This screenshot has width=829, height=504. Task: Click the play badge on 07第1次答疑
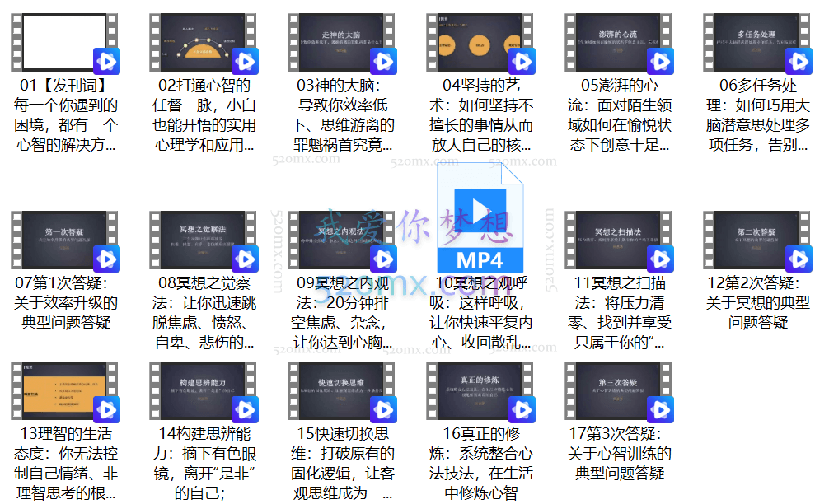click(108, 258)
